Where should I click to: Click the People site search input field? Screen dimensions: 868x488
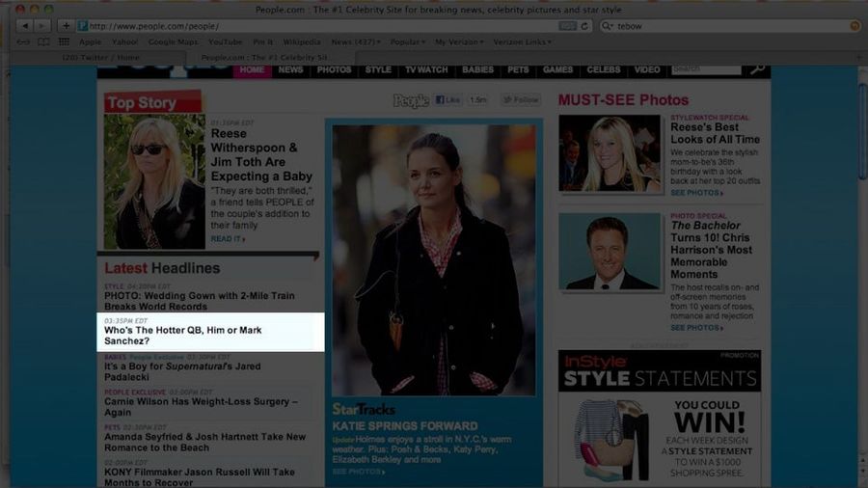tap(706, 69)
